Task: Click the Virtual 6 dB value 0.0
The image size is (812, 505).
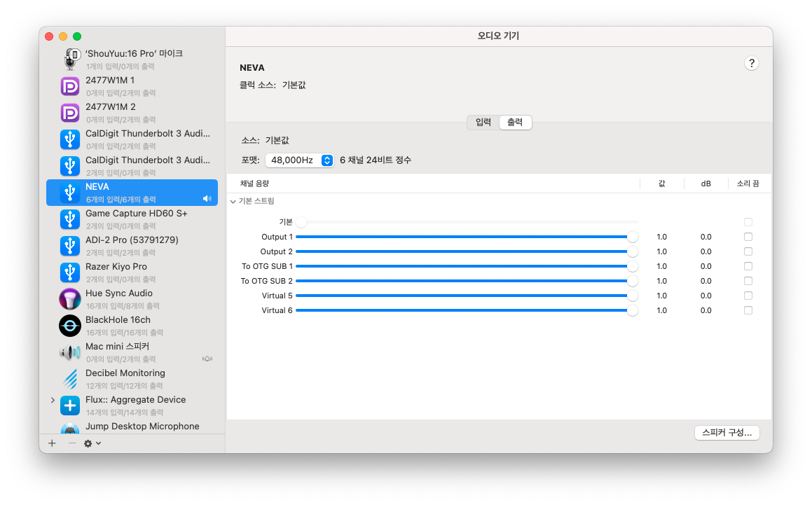Action: coord(706,311)
